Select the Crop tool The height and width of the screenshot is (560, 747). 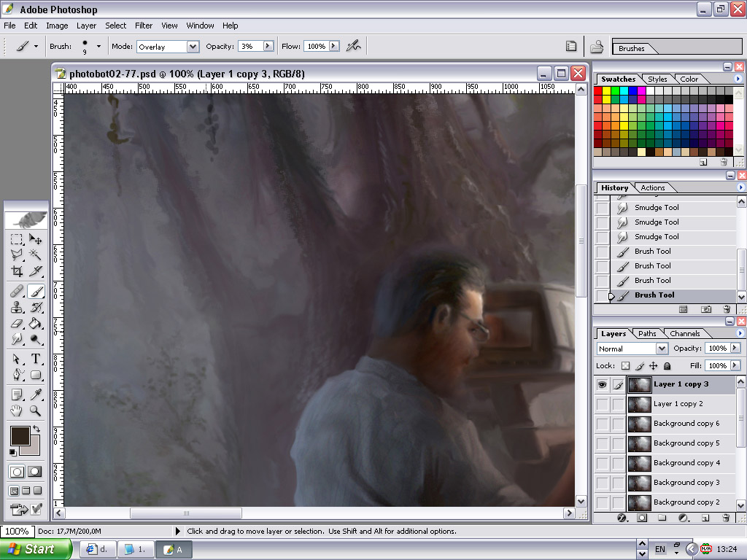[x=17, y=271]
